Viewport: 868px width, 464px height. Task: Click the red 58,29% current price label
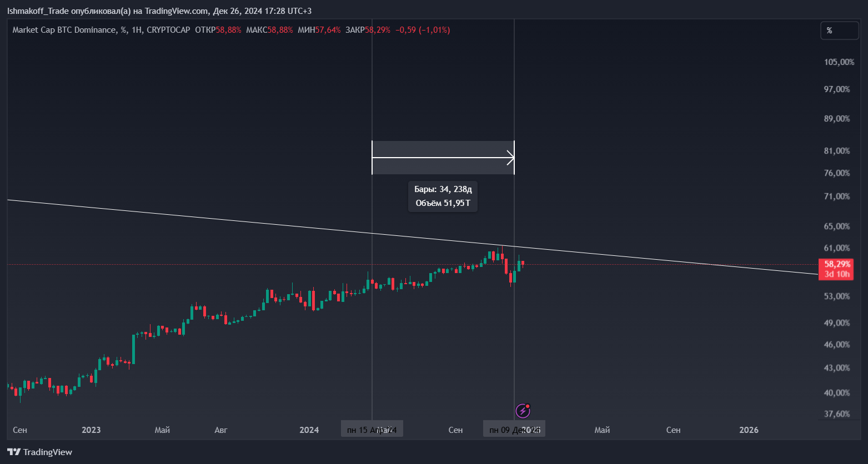[x=836, y=264]
